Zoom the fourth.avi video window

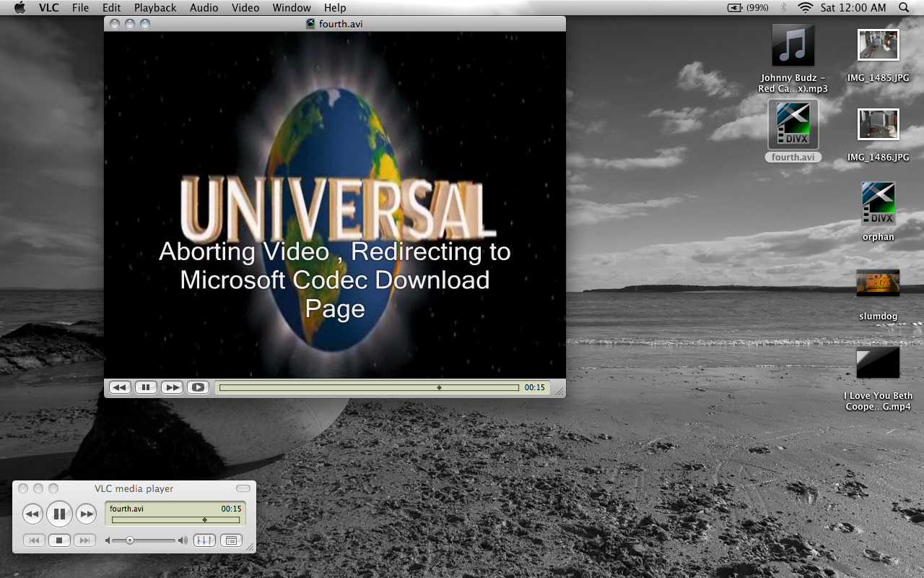145,24
